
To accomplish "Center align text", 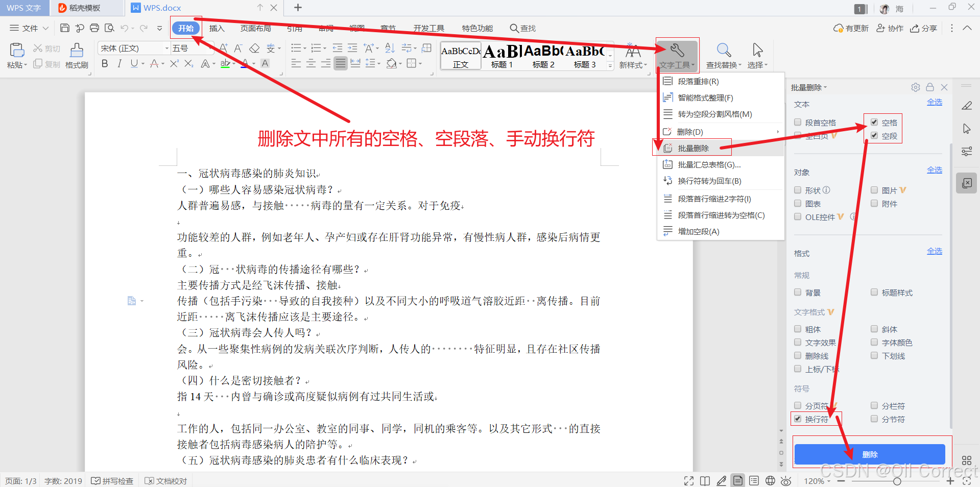I will coord(311,63).
